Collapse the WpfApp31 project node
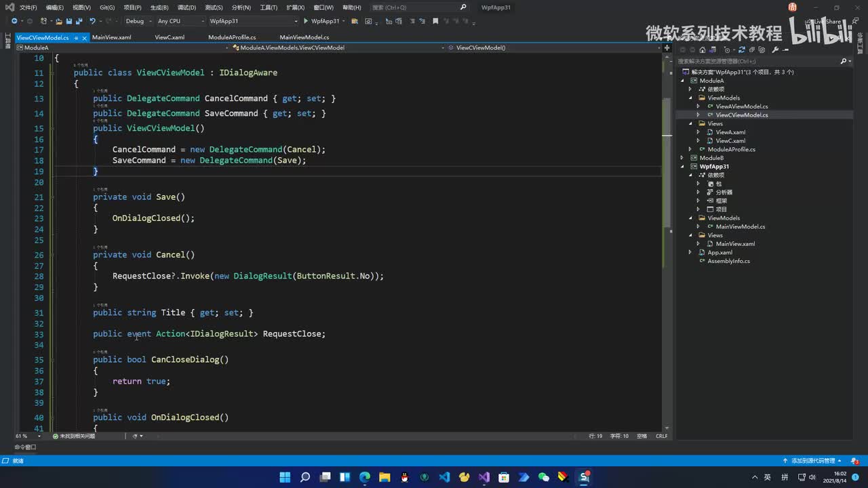Image resolution: width=868 pixels, height=488 pixels. (683, 167)
